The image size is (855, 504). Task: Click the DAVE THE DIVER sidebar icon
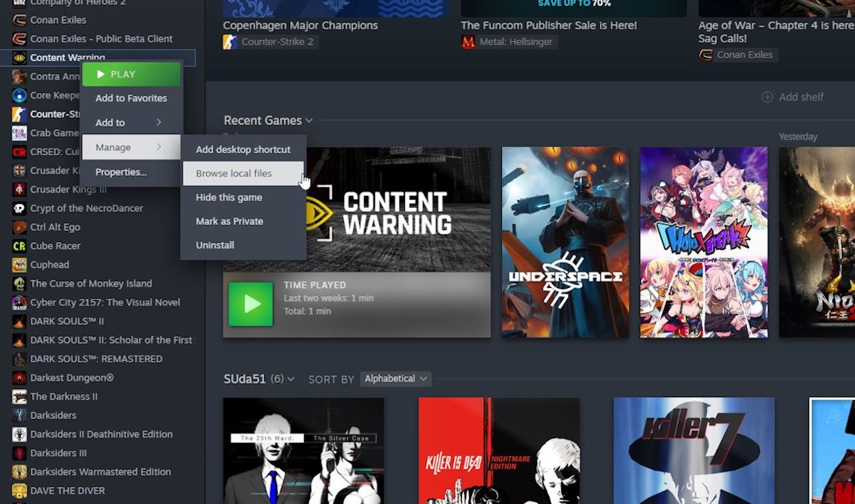tap(19, 491)
